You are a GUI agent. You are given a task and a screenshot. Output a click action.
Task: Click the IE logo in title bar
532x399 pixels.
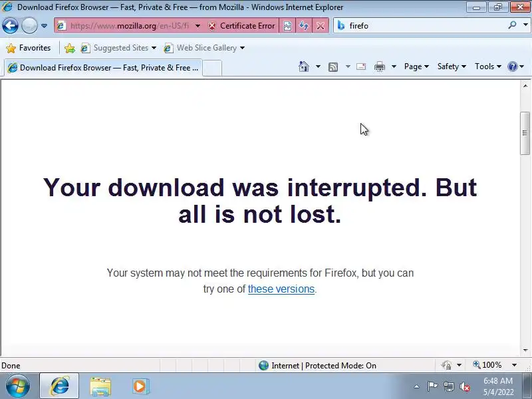[x=7, y=7]
